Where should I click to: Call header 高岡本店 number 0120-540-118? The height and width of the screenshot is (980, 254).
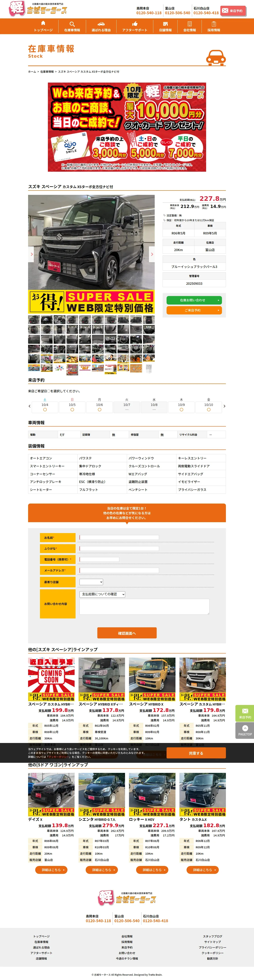149,13
